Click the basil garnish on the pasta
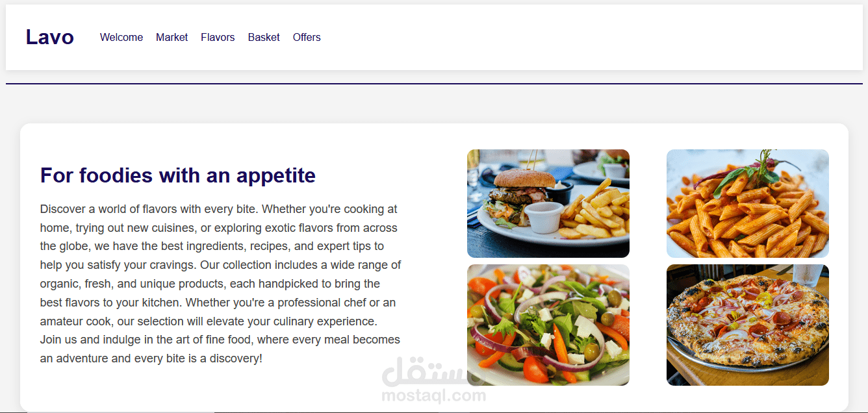The image size is (868, 413). tap(747, 172)
